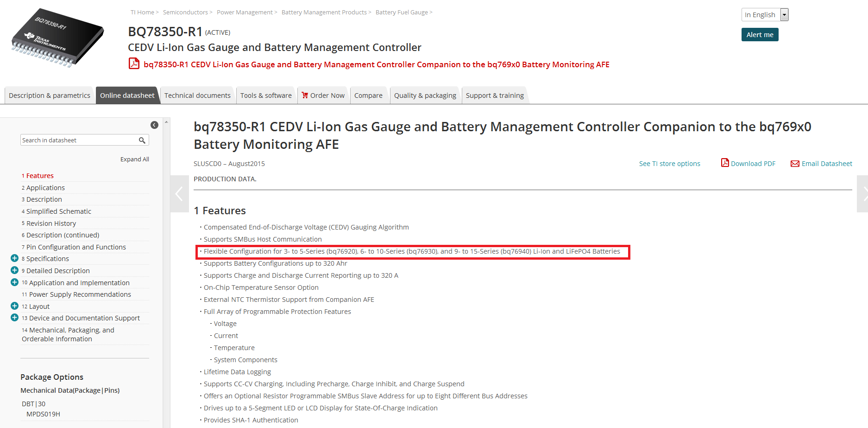Go to previous page with left arrow
Screen dimensions: 868x428
[x=179, y=194]
